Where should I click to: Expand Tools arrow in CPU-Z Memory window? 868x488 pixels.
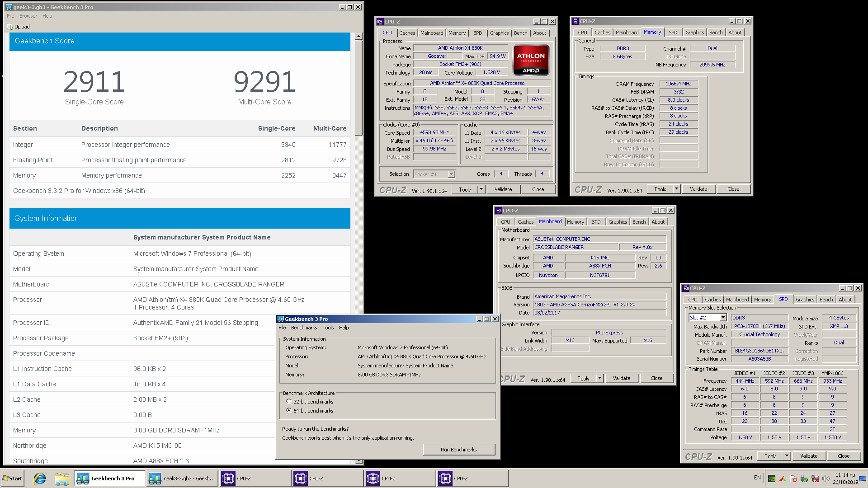676,189
